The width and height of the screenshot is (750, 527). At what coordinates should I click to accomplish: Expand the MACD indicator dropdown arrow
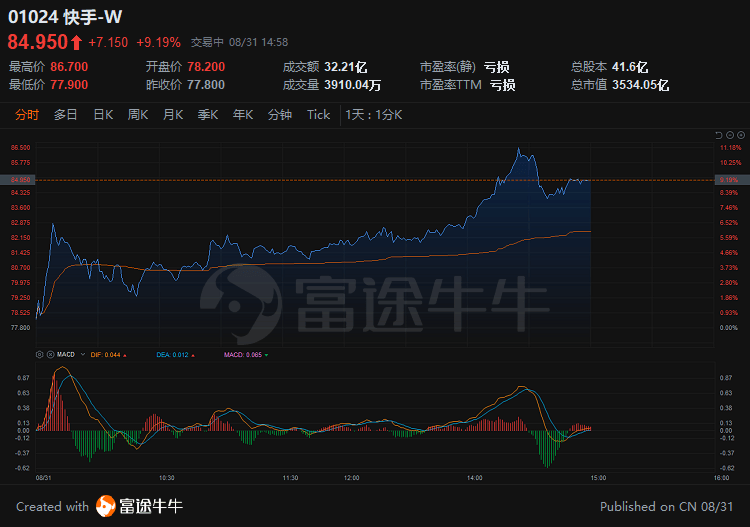point(83,354)
